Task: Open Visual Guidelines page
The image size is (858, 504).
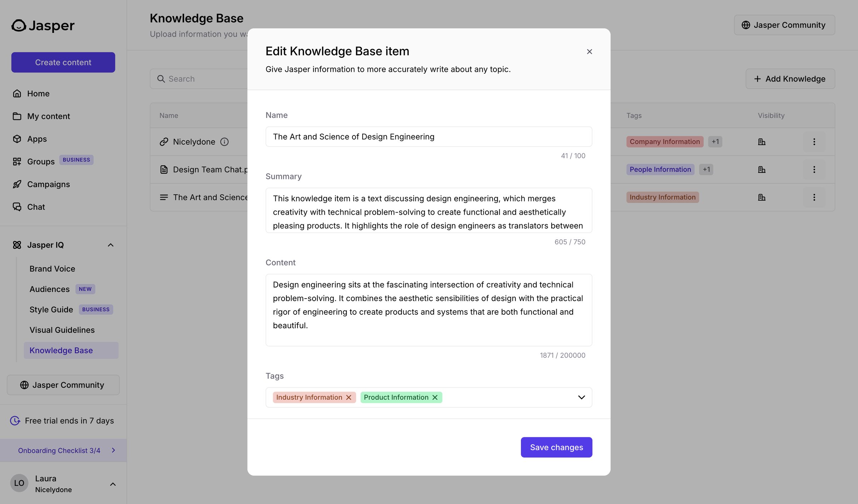Action: [62, 330]
